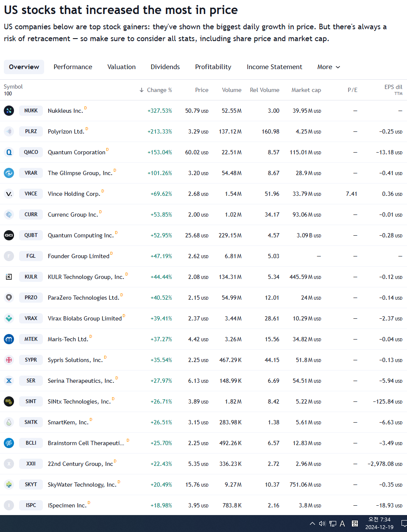Click the Virax Biolabs logo icon

click(x=9, y=318)
